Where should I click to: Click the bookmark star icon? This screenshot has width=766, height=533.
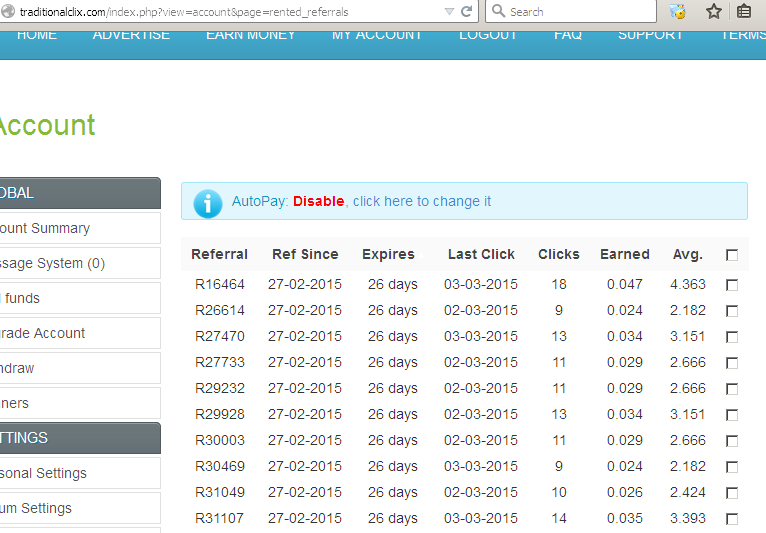point(714,11)
